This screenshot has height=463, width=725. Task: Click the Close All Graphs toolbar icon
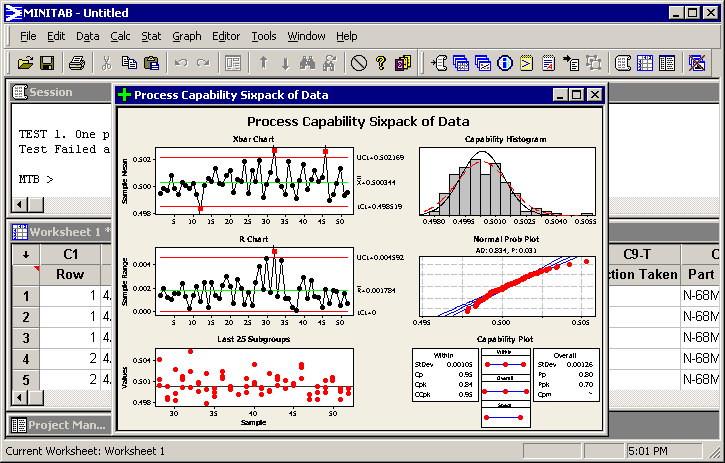697,63
